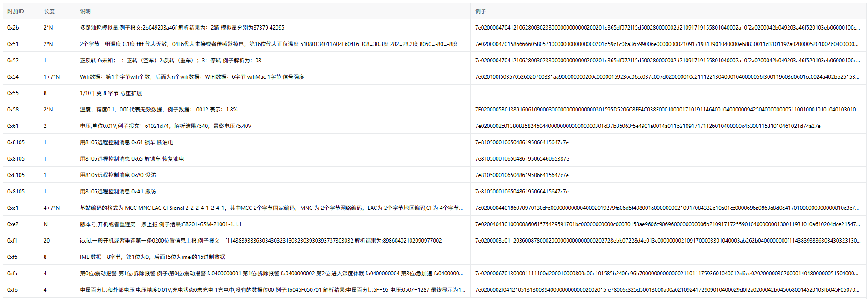The width and height of the screenshot is (868, 299).
Task: Select the 0xA0 设防 remote control description
Action: click(118, 175)
